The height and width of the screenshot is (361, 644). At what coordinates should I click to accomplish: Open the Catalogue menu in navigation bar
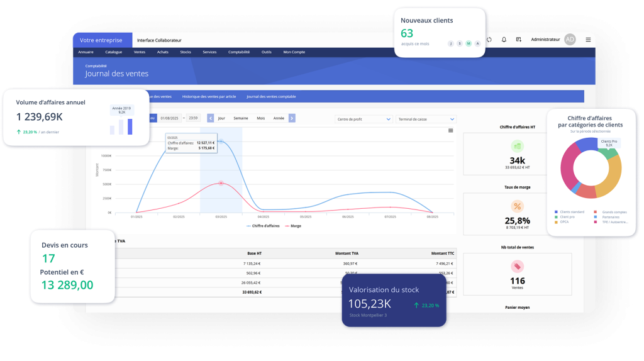coord(114,52)
